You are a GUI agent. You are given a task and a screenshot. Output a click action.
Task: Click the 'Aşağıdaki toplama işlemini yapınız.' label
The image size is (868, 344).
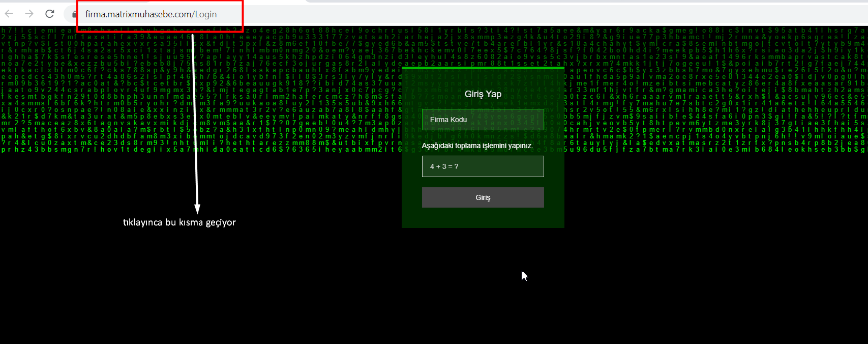coord(477,146)
